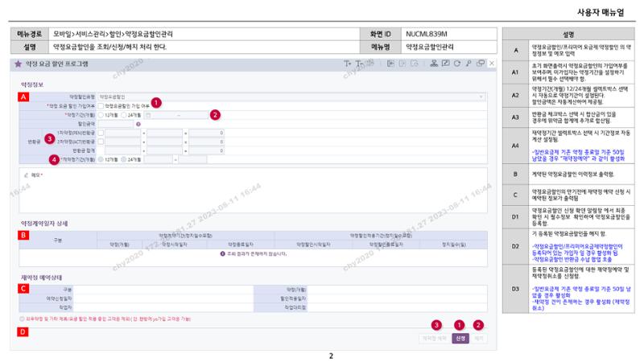Click the purple 신청 button
644x362 pixels.
(460, 338)
